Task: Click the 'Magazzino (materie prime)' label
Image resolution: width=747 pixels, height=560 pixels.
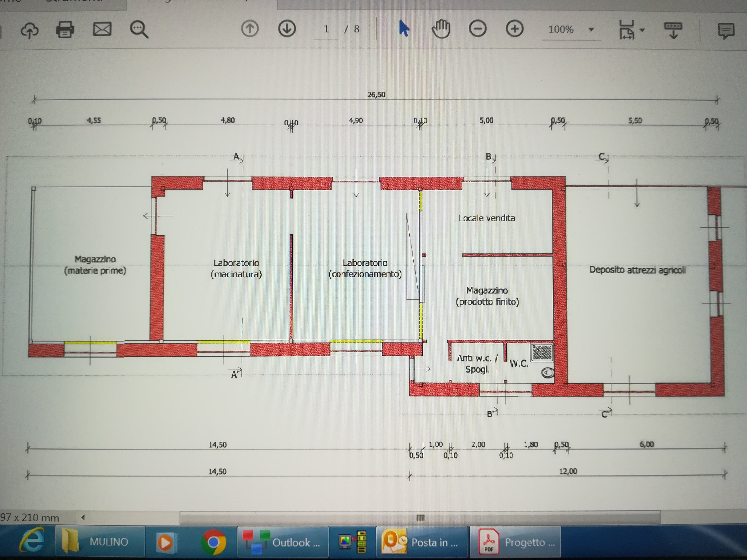Action: coord(95,265)
